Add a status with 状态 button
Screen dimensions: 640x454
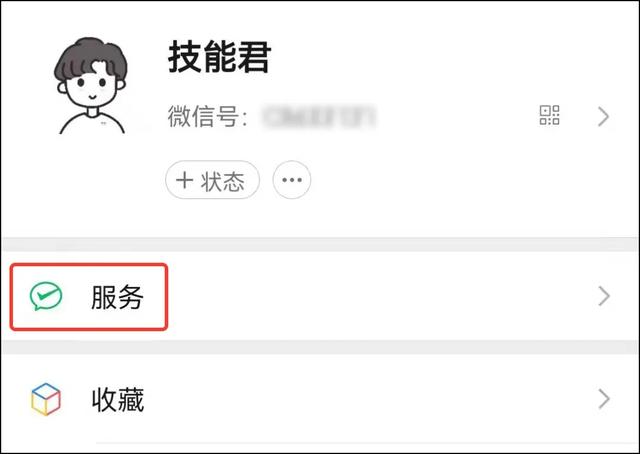click(212, 180)
